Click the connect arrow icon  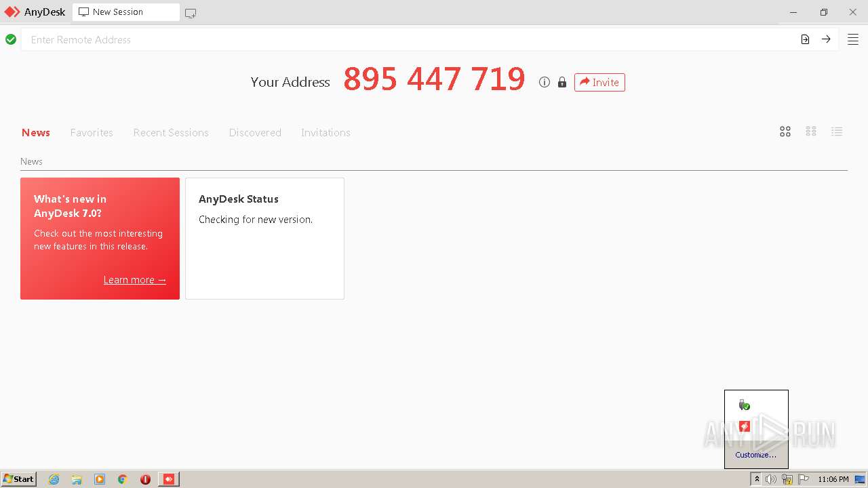pos(826,39)
